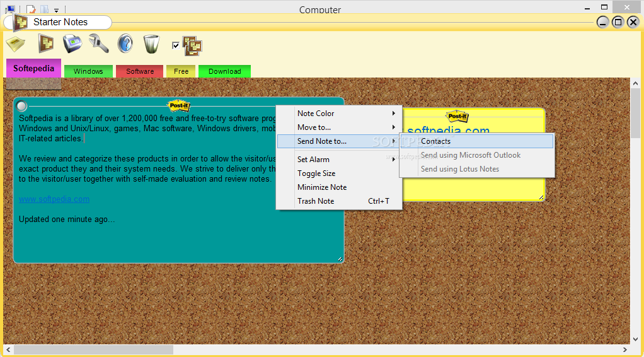The image size is (644, 357).
Task: Click the memoboard icon in the toolbar
Action: click(45, 43)
